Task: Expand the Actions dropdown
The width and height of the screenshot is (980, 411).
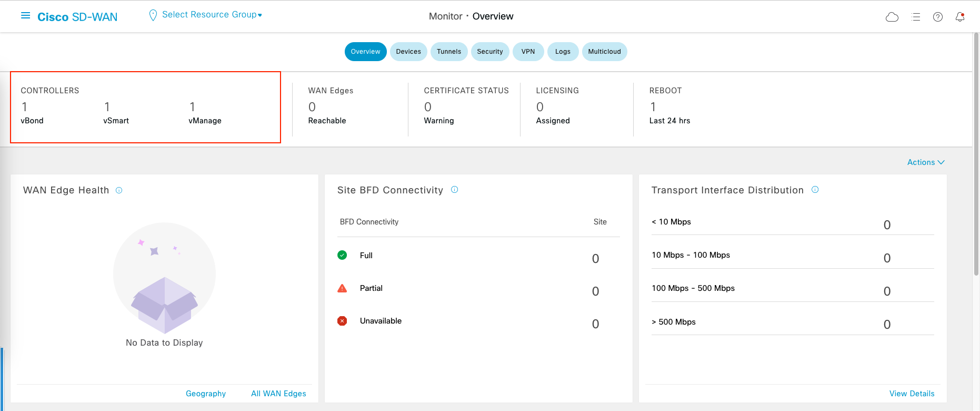Action: pyautogui.click(x=926, y=162)
